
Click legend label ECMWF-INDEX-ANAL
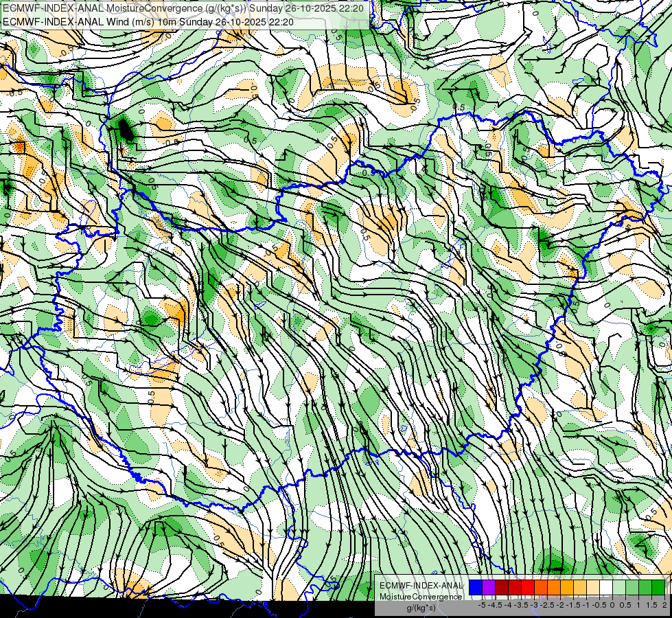point(421,586)
